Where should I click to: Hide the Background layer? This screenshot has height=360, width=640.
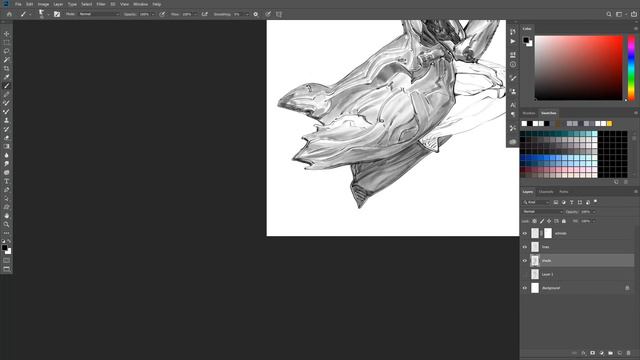coord(525,288)
